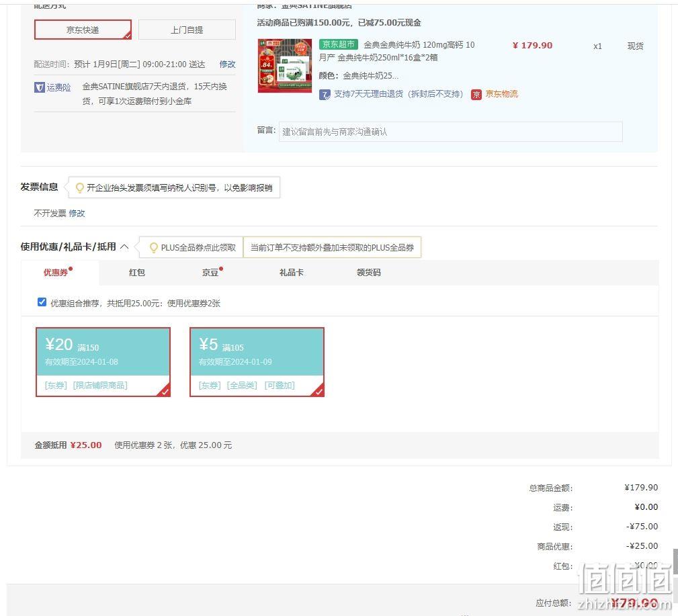Click the 发票信息 heading
Image resolution: width=678 pixels, height=616 pixels.
tap(39, 187)
